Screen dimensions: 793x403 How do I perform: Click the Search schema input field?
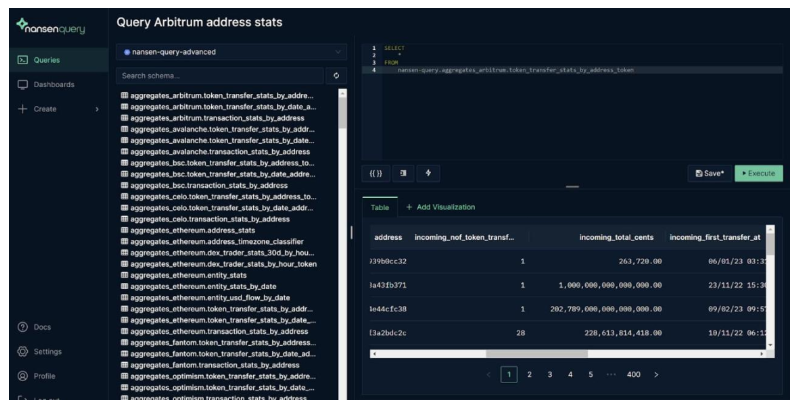click(219, 76)
